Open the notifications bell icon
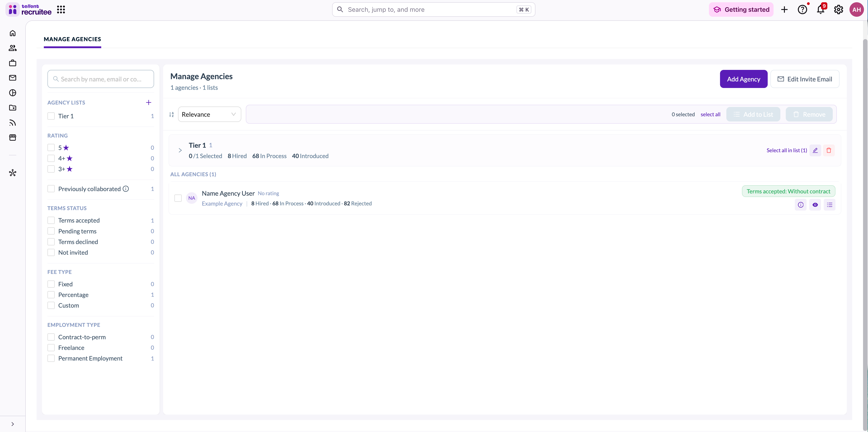 [x=821, y=9]
